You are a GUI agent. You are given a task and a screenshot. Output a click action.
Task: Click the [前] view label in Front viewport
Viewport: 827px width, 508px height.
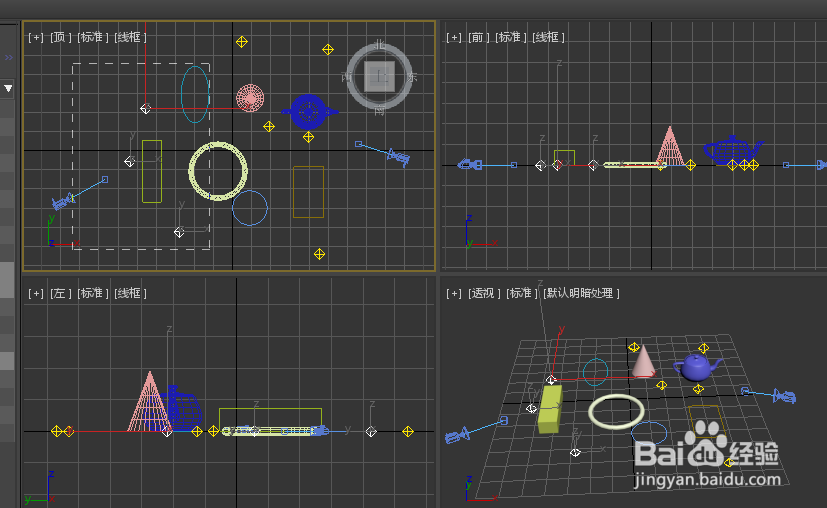coord(478,37)
